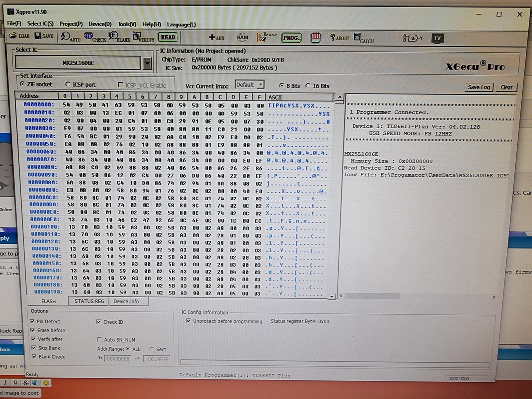Click the VERIFY toolbar icon

point(143,37)
